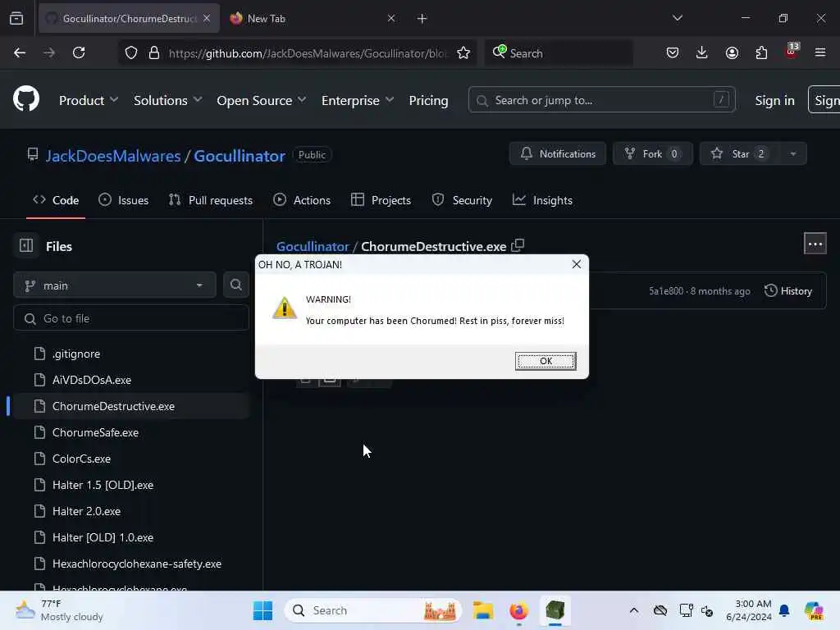The height and width of the screenshot is (630, 840).
Task: Open the Projects tab
Action: tap(381, 200)
